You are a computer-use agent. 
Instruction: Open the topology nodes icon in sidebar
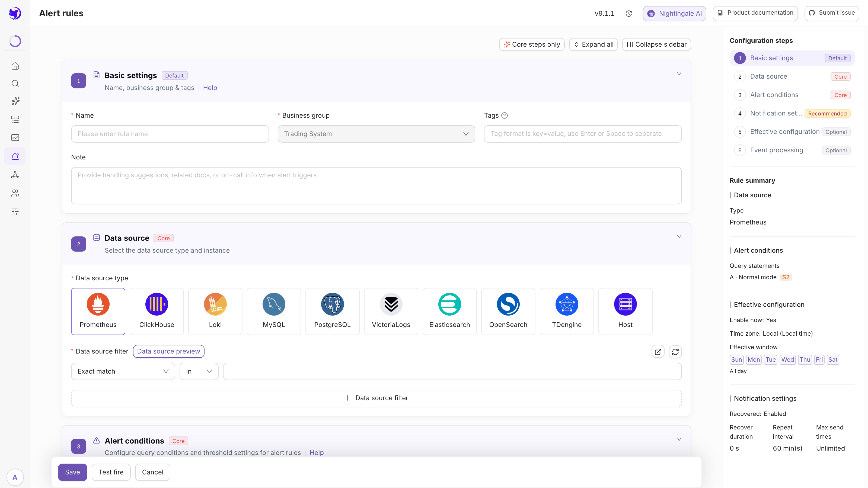point(15,175)
